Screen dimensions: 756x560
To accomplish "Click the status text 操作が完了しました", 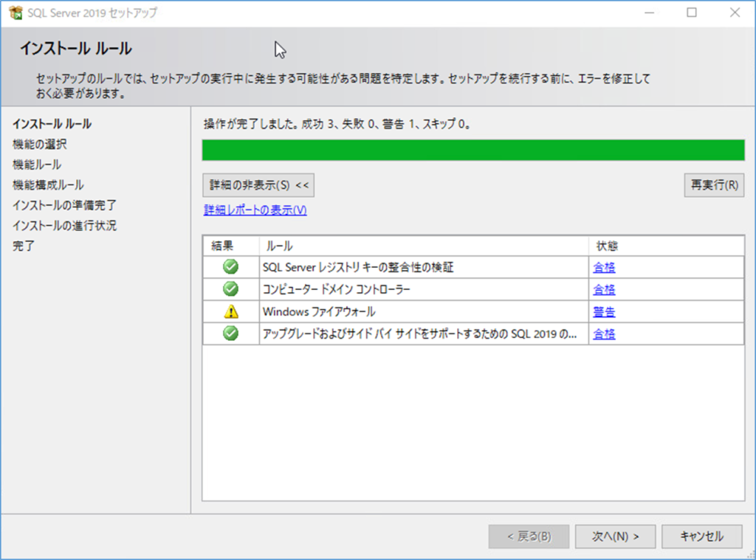I will (337, 124).
